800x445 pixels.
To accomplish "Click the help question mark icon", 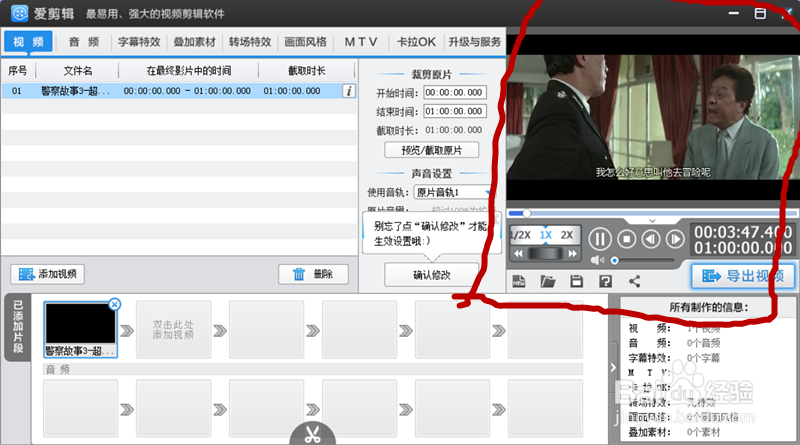I will (x=605, y=281).
